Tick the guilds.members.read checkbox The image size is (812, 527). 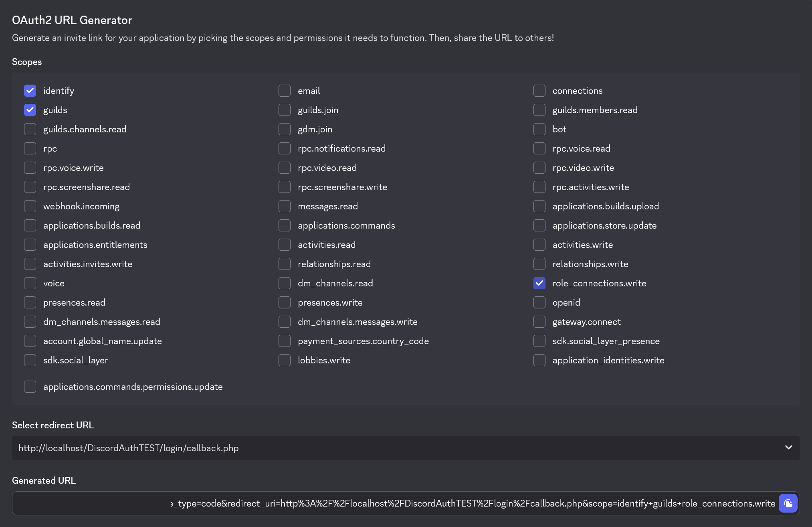tap(539, 110)
